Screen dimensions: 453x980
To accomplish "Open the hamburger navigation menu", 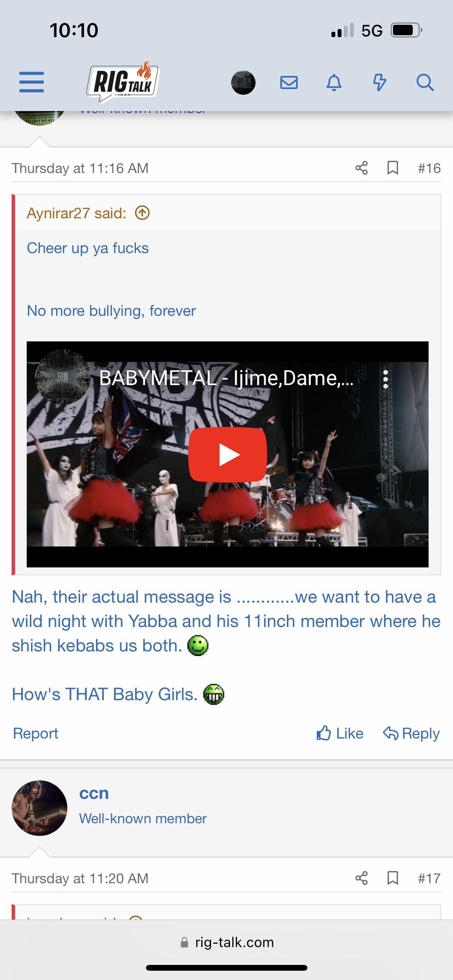I will pos(31,82).
